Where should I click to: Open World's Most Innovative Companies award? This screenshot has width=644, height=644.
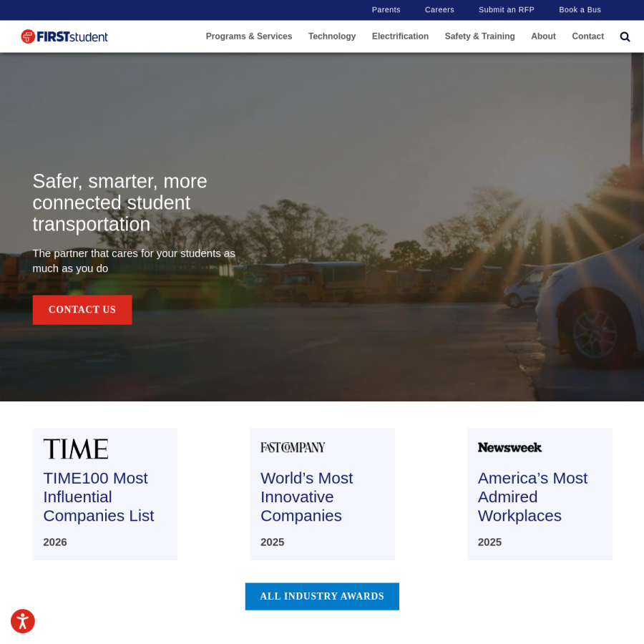click(x=306, y=497)
